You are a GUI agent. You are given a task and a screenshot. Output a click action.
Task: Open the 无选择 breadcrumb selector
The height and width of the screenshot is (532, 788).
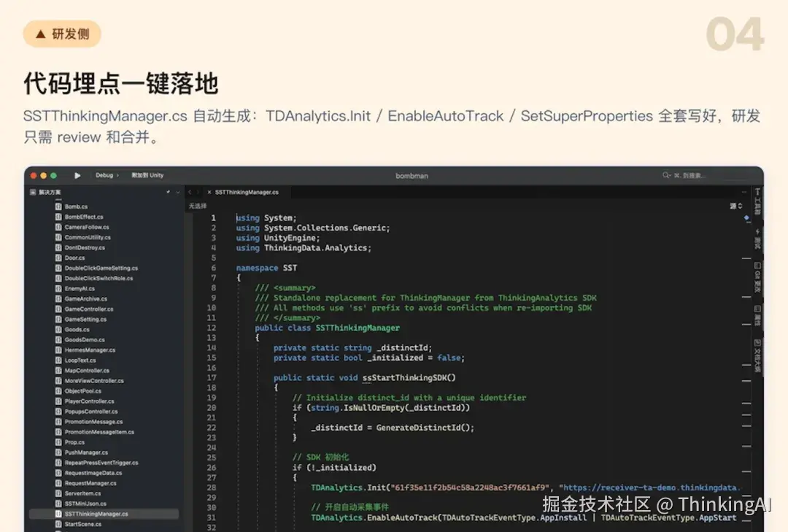198,207
